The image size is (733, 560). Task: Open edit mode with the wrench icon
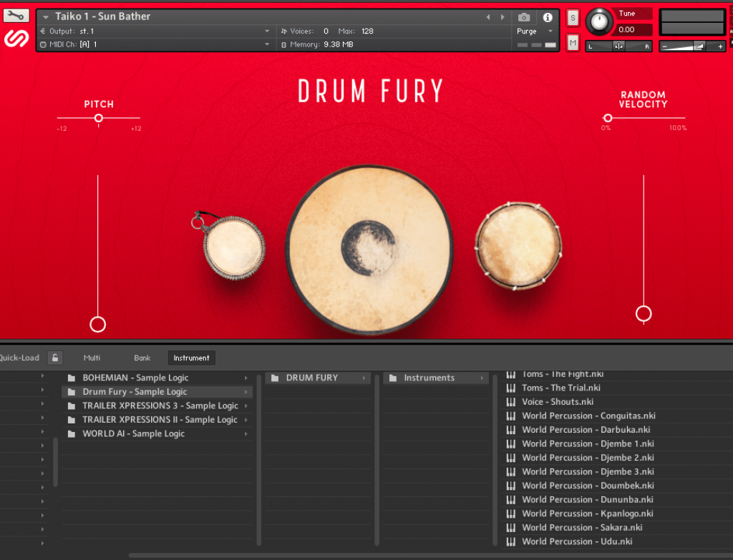(x=16, y=16)
